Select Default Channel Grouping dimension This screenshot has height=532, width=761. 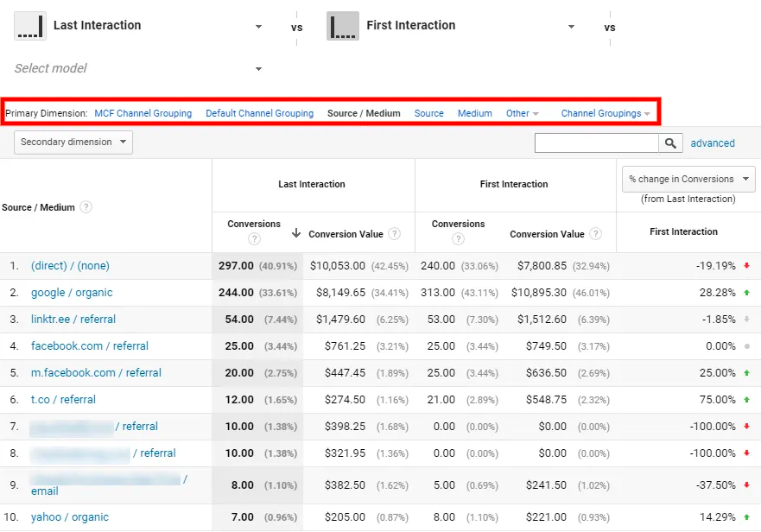(260, 114)
